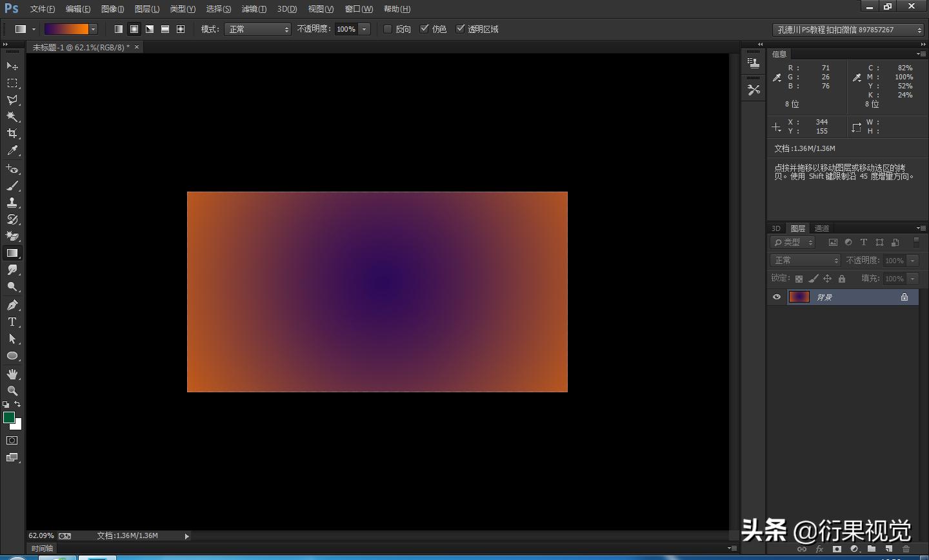The height and width of the screenshot is (560, 929).
Task: Select the Move tool
Action: (12, 66)
